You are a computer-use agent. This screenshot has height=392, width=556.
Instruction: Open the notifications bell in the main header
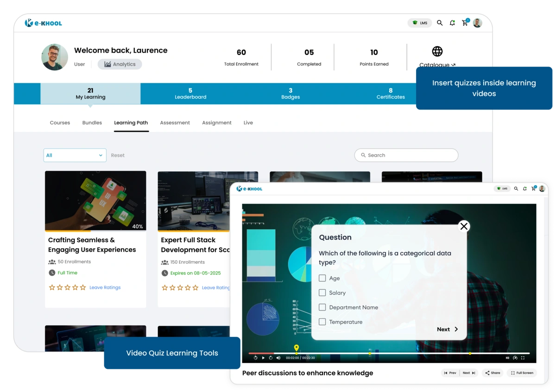pos(452,23)
